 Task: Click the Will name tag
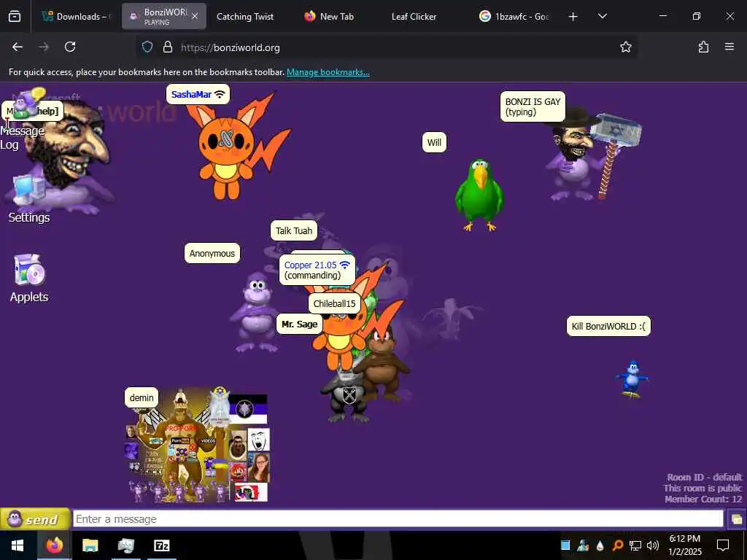pyautogui.click(x=434, y=142)
